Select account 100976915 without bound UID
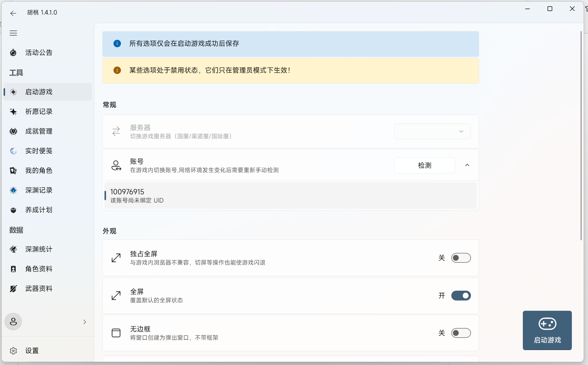The height and width of the screenshot is (365, 588). (291, 195)
